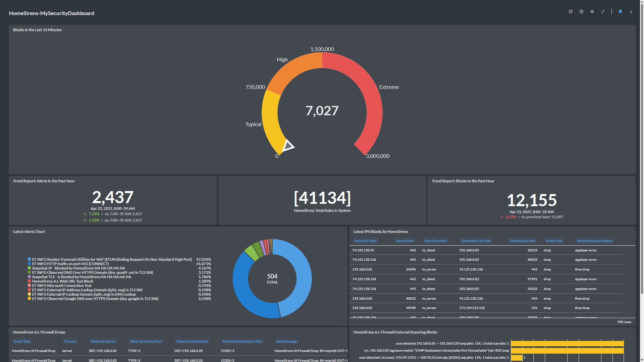Select 'HomeSirens A.I. Web URL Test Block' legend entry

click(x=62, y=281)
